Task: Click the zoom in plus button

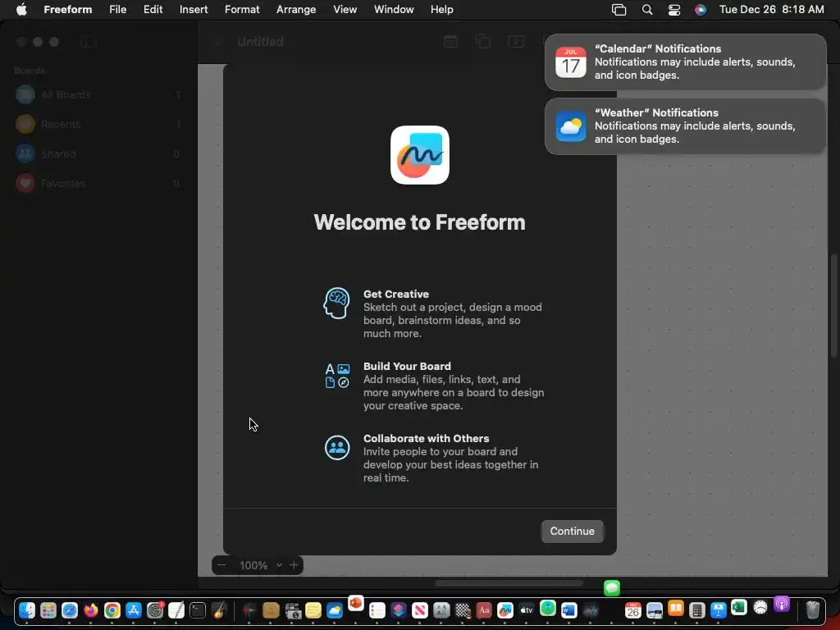Action: coord(294,565)
